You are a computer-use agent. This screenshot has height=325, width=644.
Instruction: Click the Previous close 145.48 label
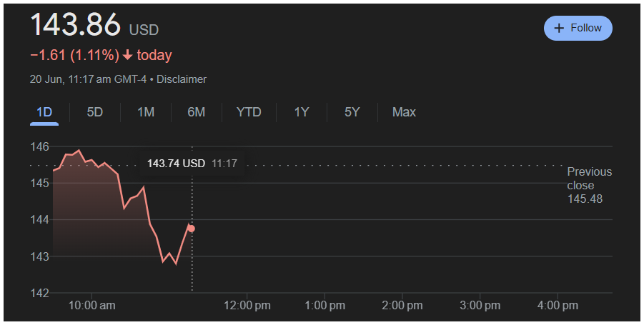[x=590, y=185]
